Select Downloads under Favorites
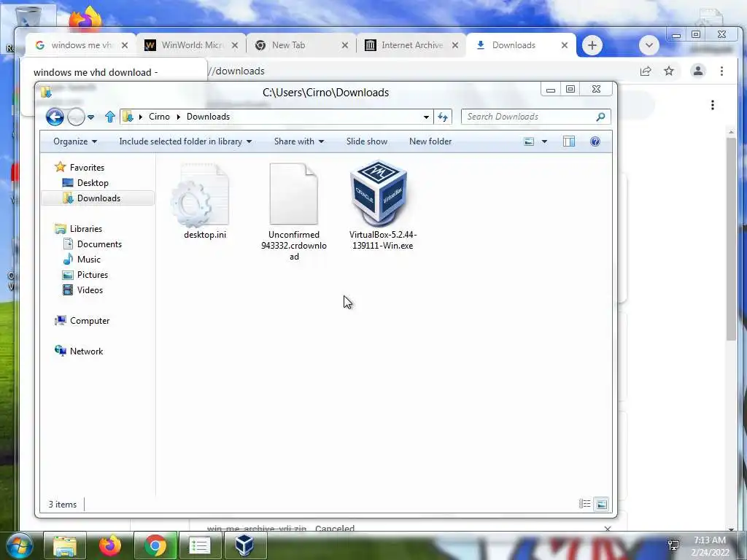The image size is (747, 560). tap(98, 198)
